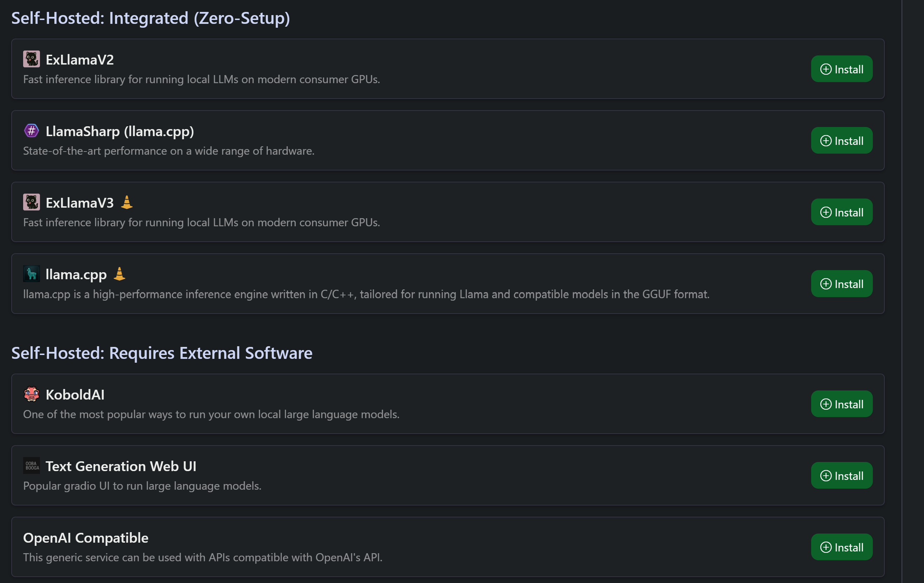Select the OpenAI Compatible title
The width and height of the screenshot is (924, 583).
[x=86, y=538]
